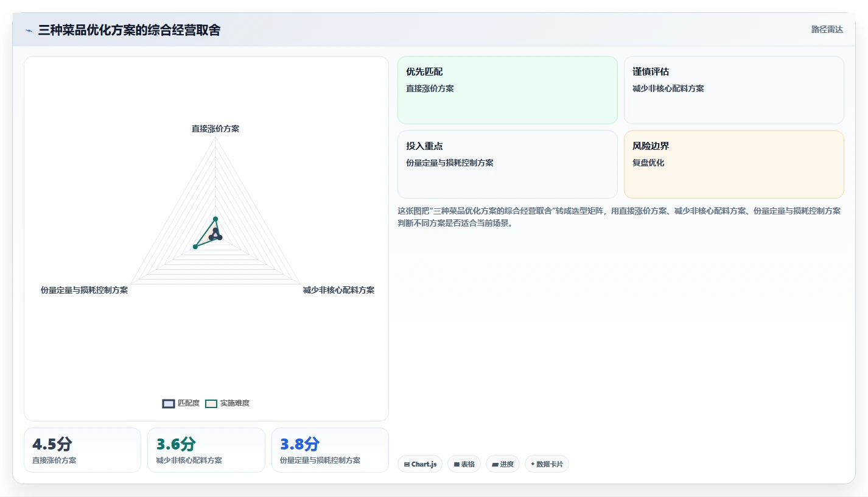Select the 4.5分 直接涨价方案 score card

pyautogui.click(x=82, y=450)
